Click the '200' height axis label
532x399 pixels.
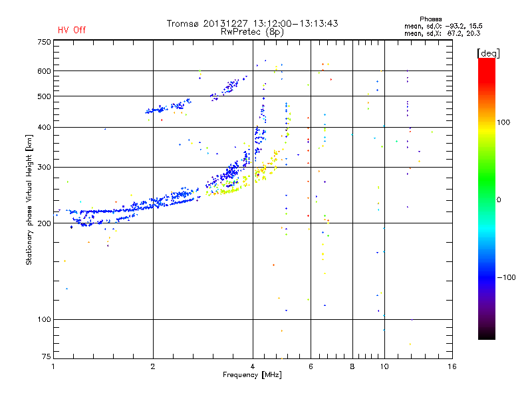point(44,223)
